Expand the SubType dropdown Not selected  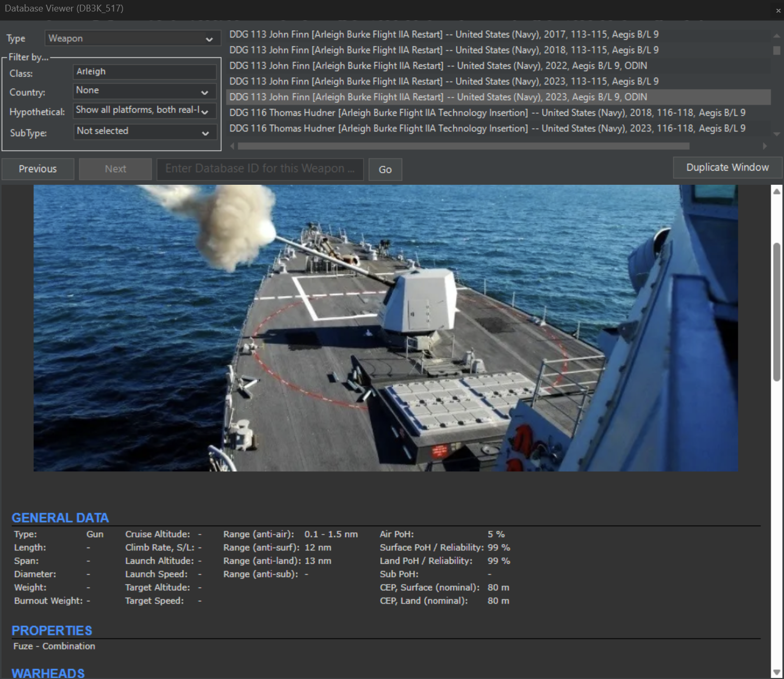coord(144,132)
